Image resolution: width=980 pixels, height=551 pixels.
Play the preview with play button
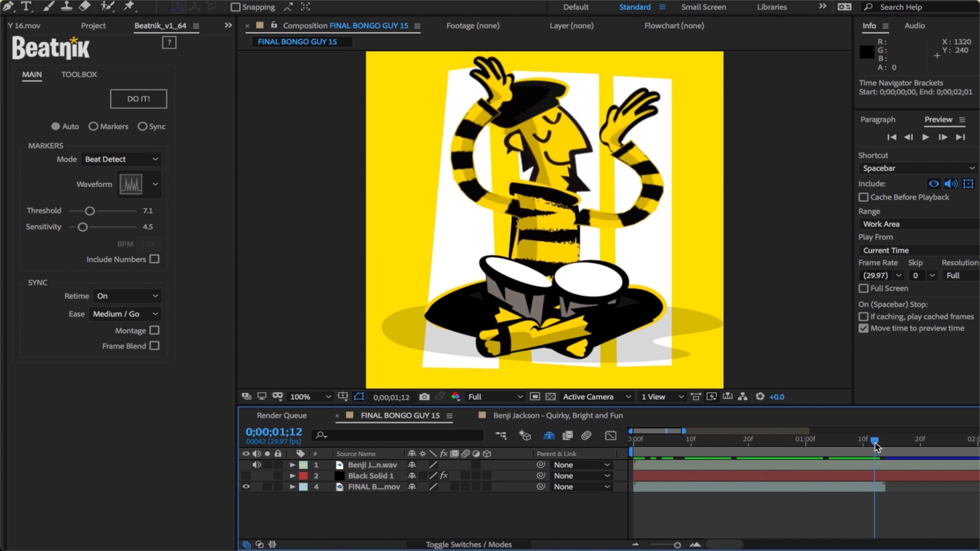point(925,137)
